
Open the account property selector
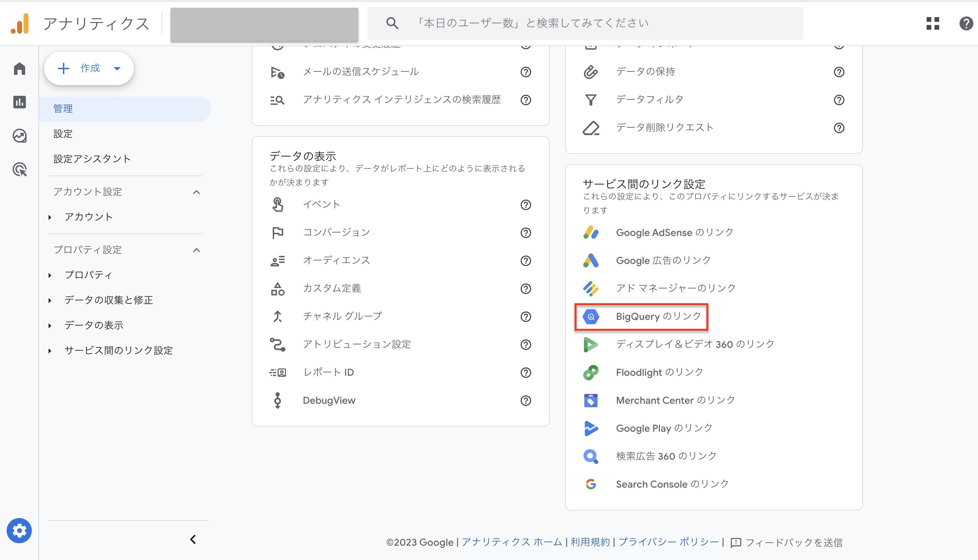264,24
